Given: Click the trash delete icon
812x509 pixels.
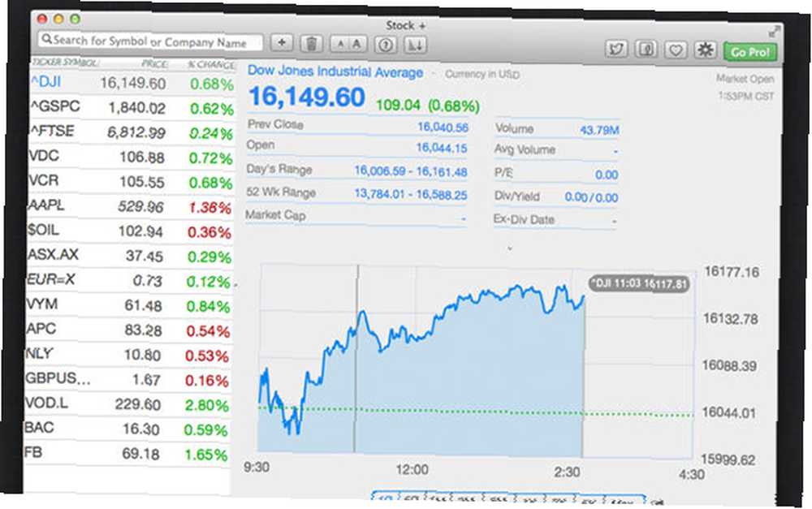Looking at the screenshot, I should (311, 44).
